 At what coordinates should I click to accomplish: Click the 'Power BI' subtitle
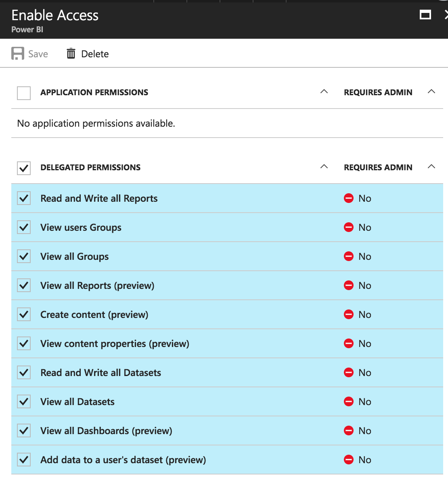[27, 29]
